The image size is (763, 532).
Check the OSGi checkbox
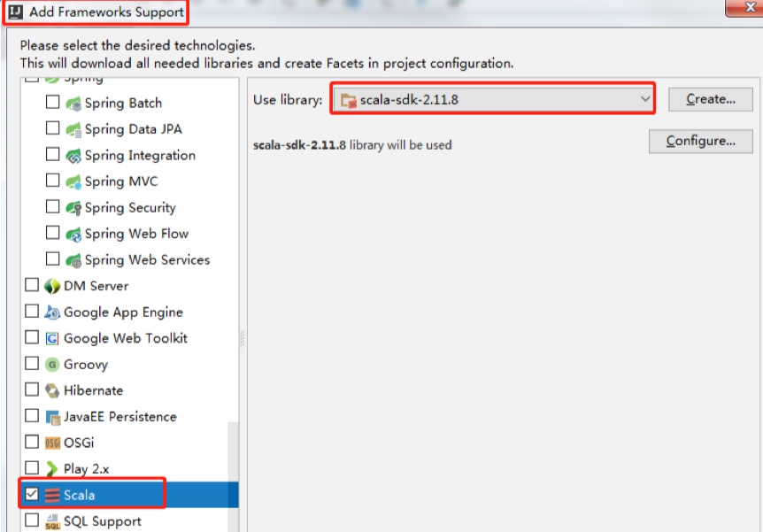32,442
